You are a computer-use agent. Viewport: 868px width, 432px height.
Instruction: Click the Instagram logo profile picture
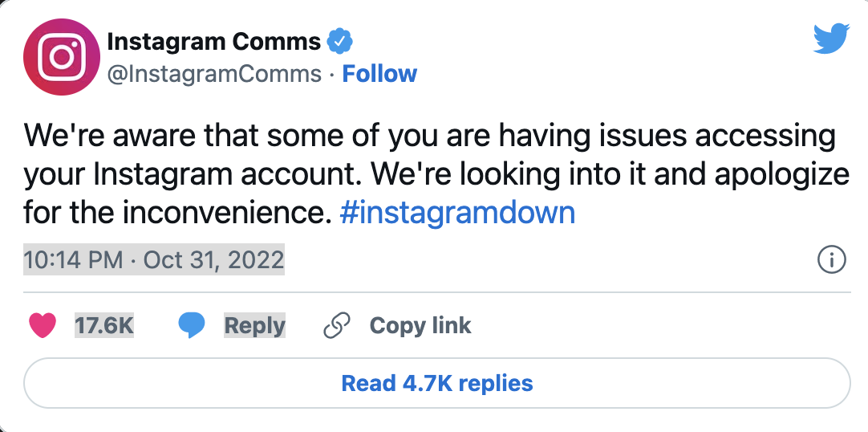coord(62,56)
